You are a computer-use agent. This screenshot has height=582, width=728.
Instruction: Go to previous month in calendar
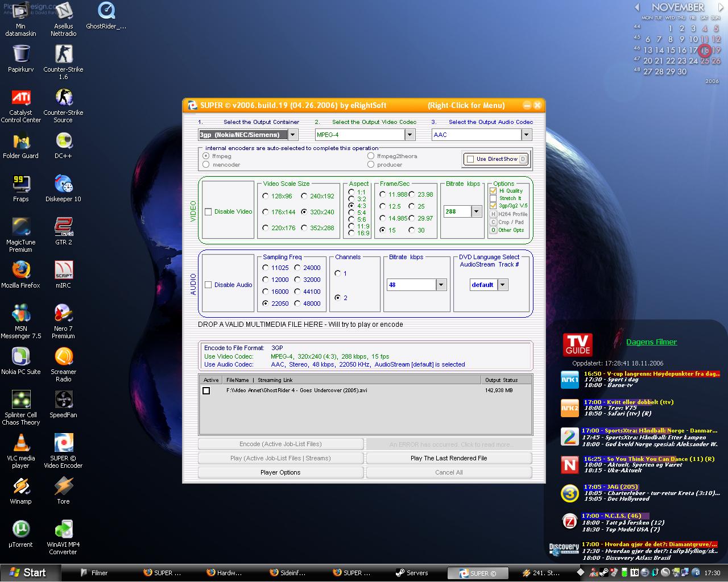pyautogui.click(x=637, y=7)
